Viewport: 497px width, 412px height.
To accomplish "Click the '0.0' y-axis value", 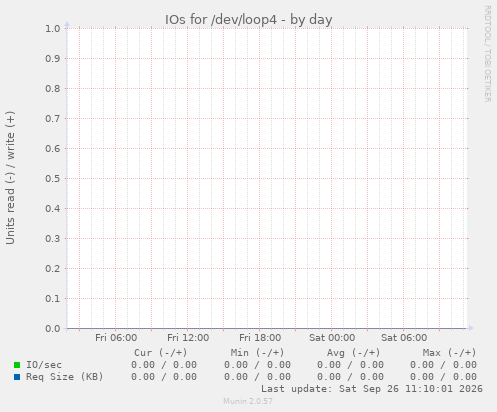I will click(53, 328).
